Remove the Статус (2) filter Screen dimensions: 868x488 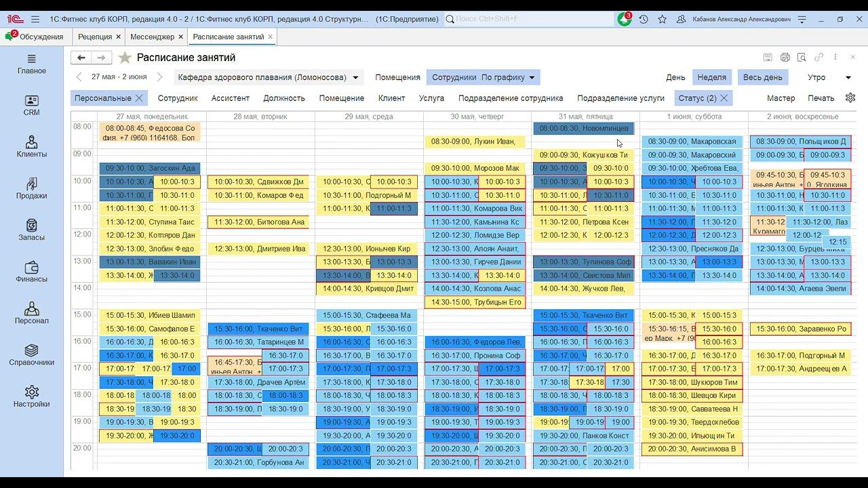coord(724,98)
